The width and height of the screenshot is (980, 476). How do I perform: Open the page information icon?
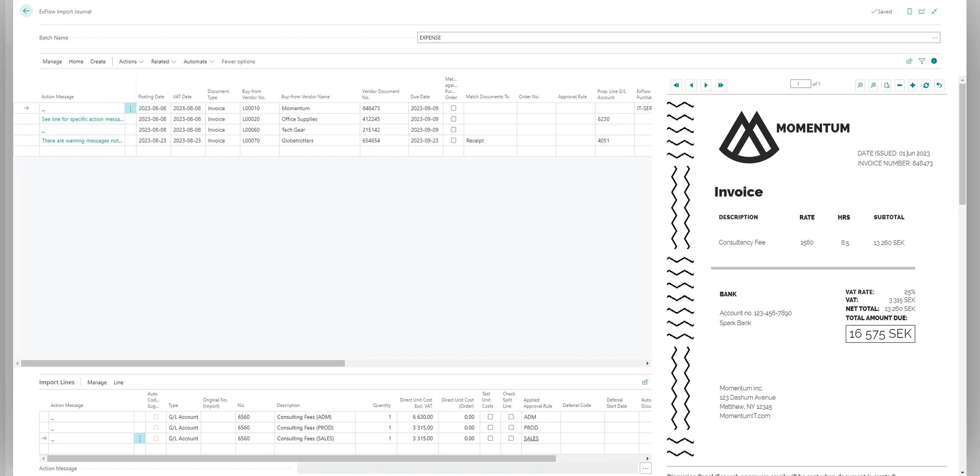pos(934,61)
